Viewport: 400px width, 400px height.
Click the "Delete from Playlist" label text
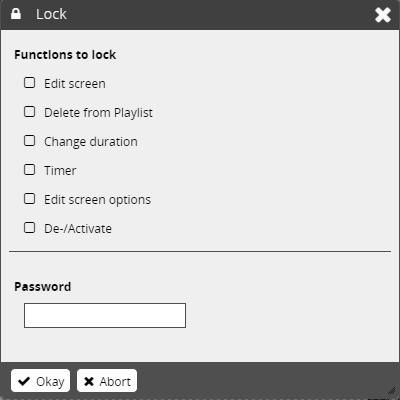click(98, 113)
